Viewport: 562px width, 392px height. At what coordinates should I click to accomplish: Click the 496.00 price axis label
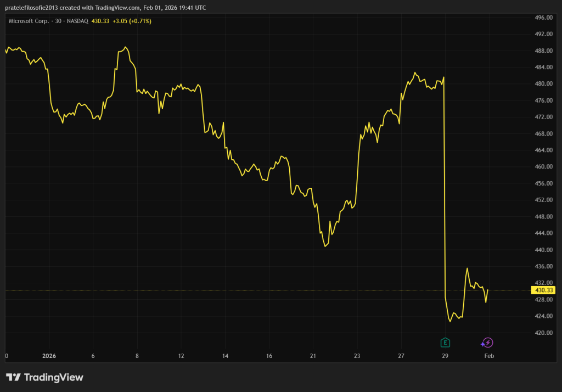[x=543, y=18]
